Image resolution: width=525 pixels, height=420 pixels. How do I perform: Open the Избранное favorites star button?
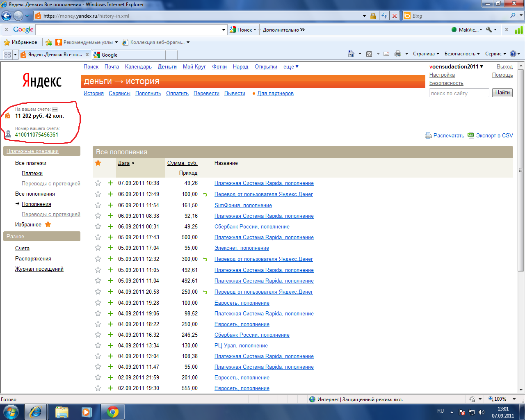(21, 42)
